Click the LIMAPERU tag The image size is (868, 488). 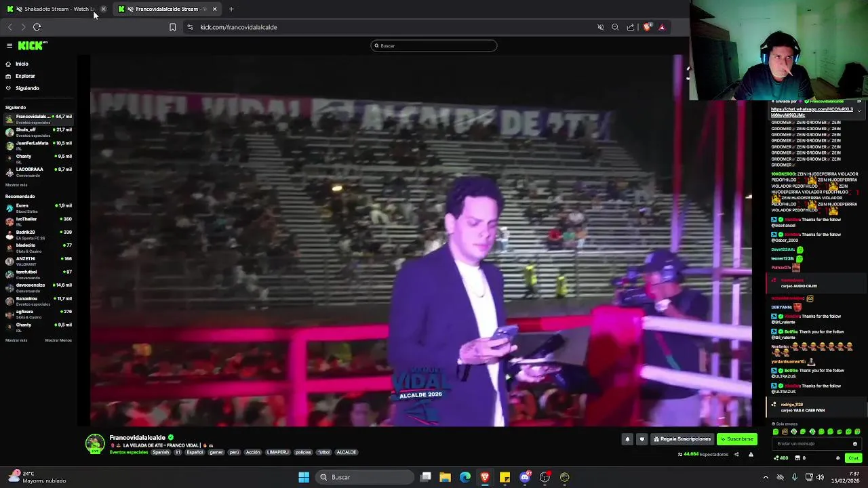pyautogui.click(x=277, y=452)
